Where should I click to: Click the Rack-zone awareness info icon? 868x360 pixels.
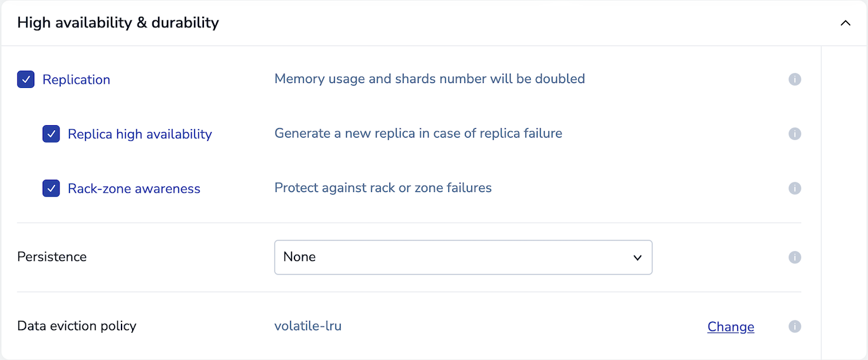795,188
